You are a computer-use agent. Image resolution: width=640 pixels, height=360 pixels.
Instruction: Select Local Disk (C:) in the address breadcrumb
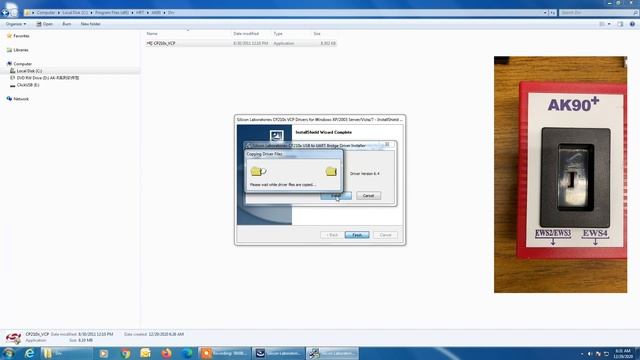75,13
